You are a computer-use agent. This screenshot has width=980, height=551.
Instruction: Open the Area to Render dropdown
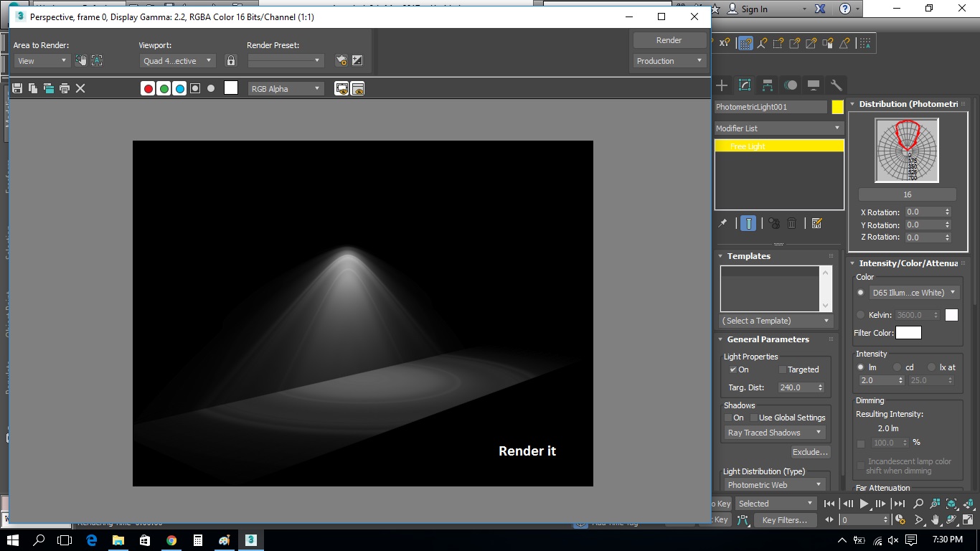coord(42,61)
